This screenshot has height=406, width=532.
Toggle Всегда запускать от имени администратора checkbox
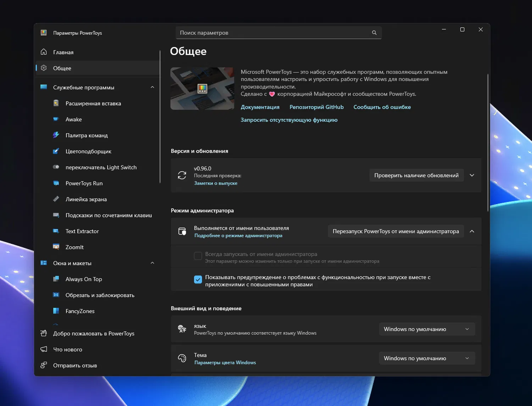pyautogui.click(x=198, y=256)
